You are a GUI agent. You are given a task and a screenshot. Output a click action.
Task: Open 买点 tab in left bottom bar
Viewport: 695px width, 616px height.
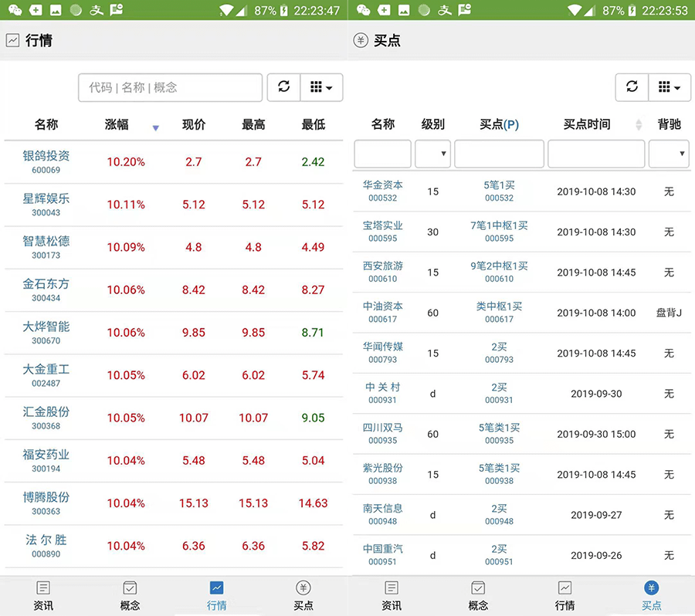tap(303, 596)
